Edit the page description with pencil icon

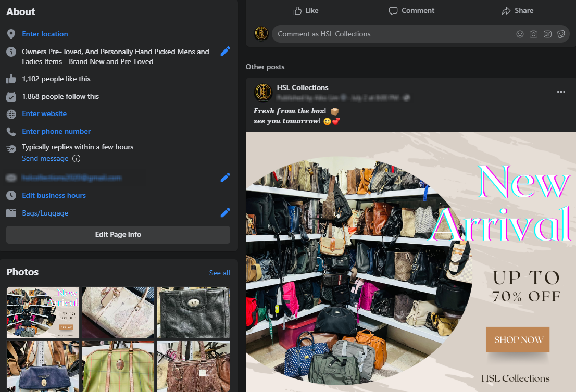(225, 52)
